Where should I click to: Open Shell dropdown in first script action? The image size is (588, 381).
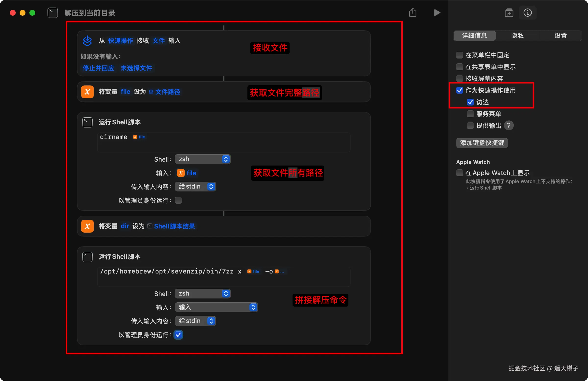(x=203, y=159)
